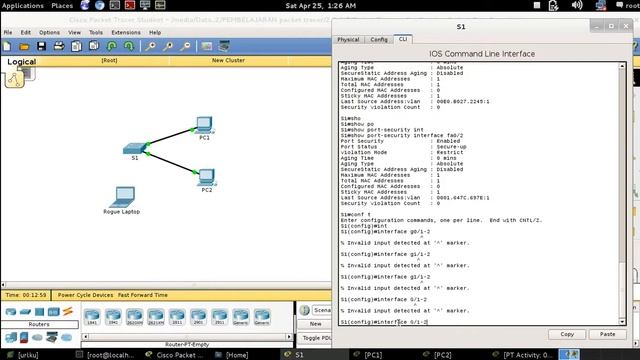Click the CLI scrollbar up arrow

tap(622, 66)
